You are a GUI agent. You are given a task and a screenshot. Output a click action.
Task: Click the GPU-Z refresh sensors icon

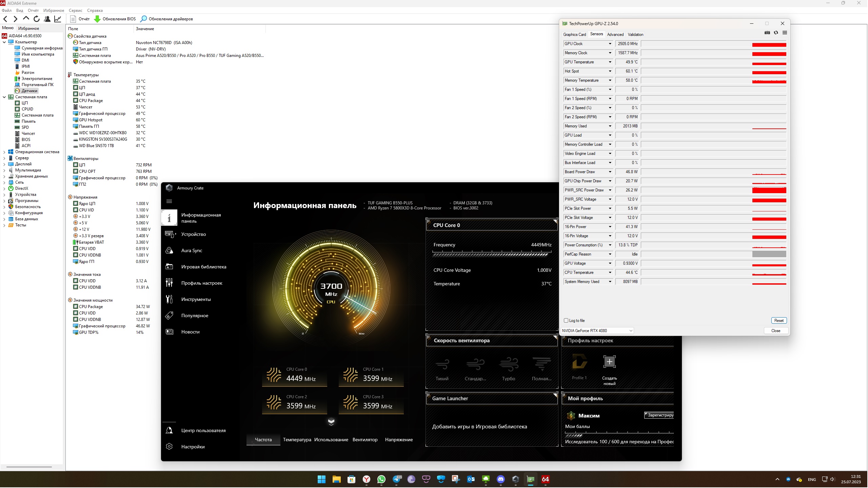776,33
